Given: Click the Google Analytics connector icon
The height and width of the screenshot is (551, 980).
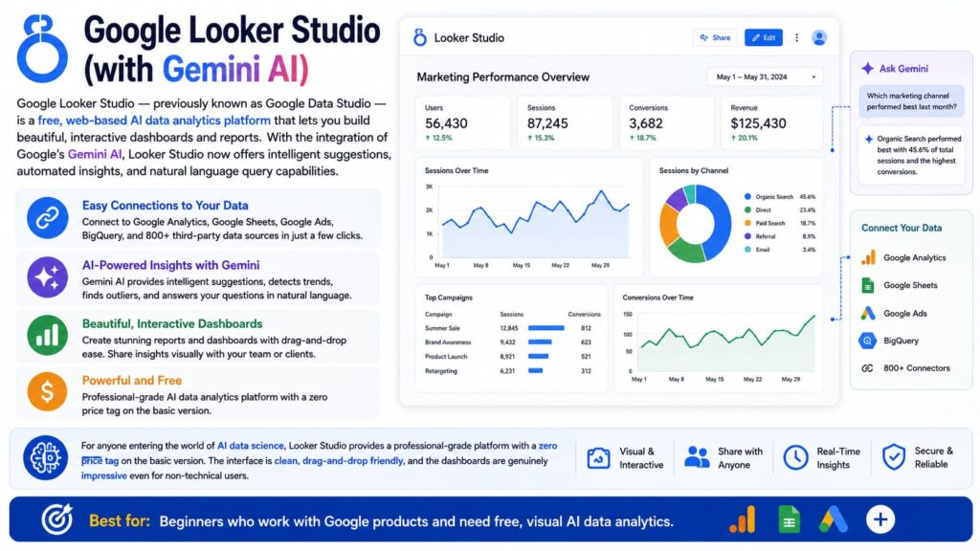Looking at the screenshot, I should tap(868, 257).
